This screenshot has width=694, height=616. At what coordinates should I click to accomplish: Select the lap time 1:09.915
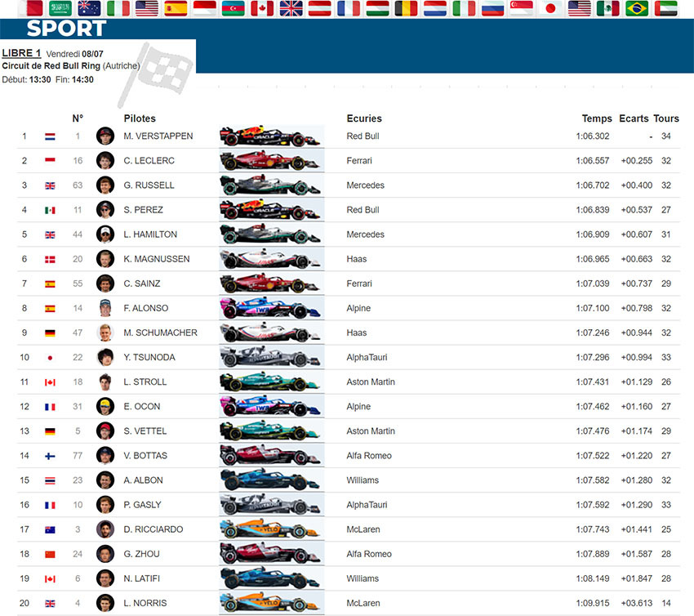coord(593,603)
